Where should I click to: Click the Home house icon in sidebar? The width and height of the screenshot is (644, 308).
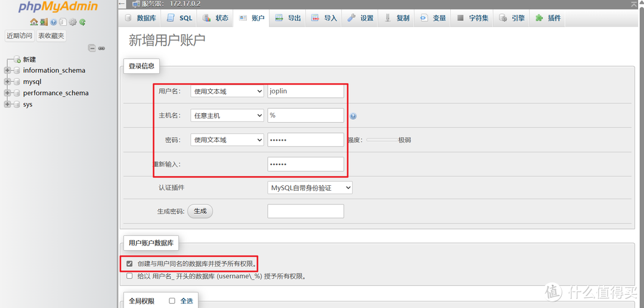pyautogui.click(x=34, y=22)
